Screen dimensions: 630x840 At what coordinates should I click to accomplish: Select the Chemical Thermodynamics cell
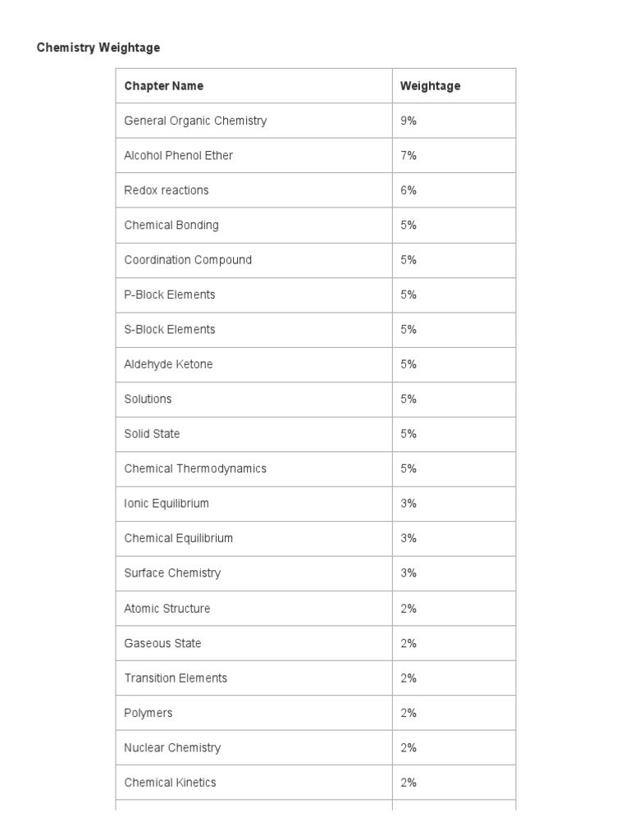click(195, 469)
